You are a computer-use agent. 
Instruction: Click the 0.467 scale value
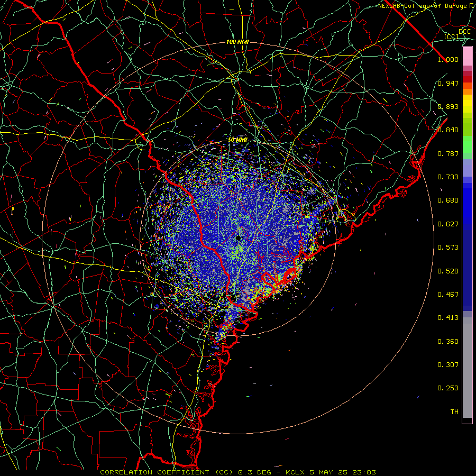[x=448, y=295]
